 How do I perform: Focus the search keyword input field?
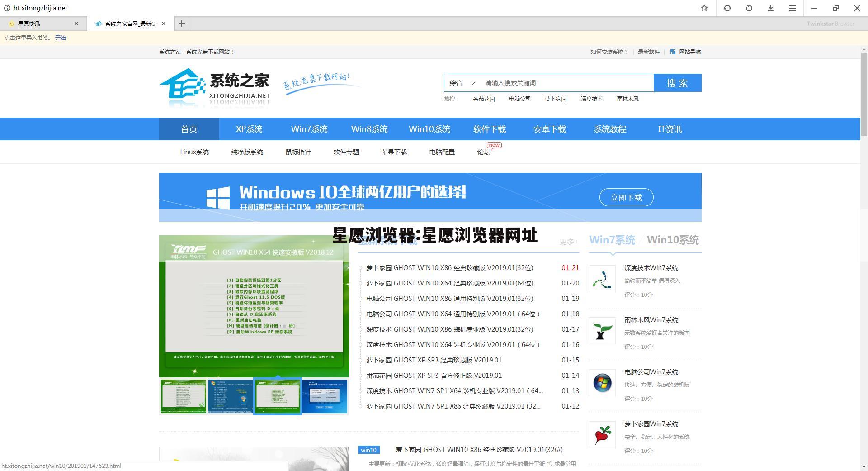tap(566, 83)
